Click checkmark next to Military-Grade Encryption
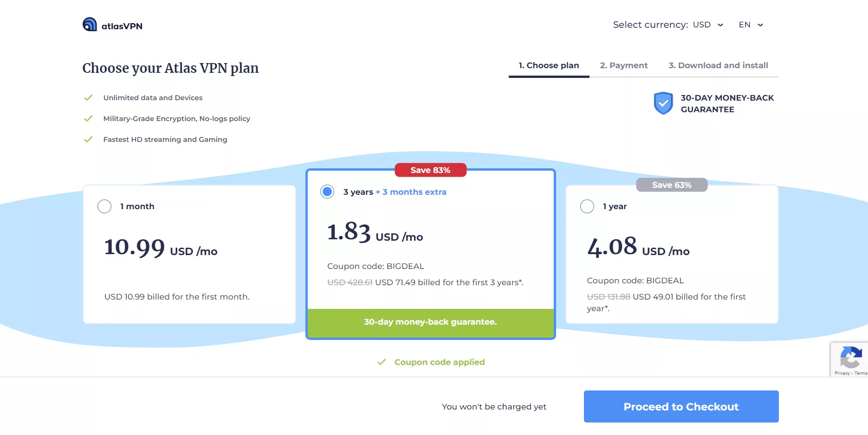Screen dimensions: 868x435 [x=88, y=119]
